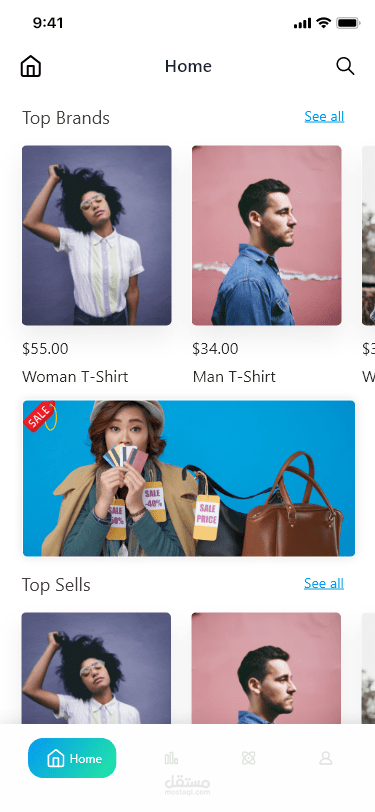Select the highlighted Home tab button
The width and height of the screenshot is (375, 812).
72,758
